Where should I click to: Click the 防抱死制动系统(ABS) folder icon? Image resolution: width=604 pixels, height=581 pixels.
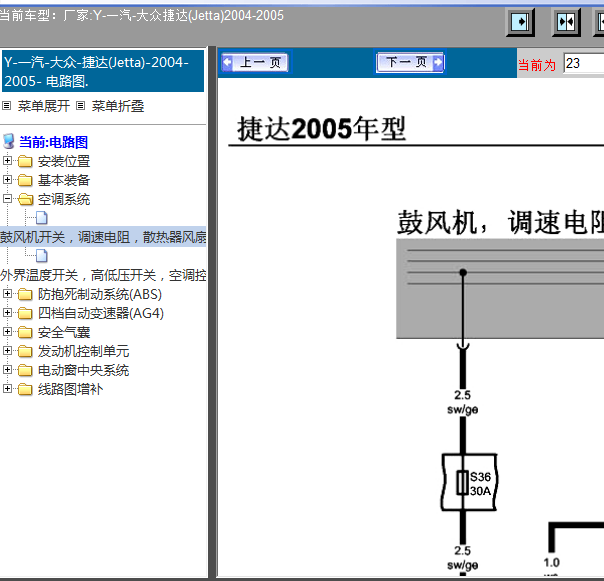point(25,294)
